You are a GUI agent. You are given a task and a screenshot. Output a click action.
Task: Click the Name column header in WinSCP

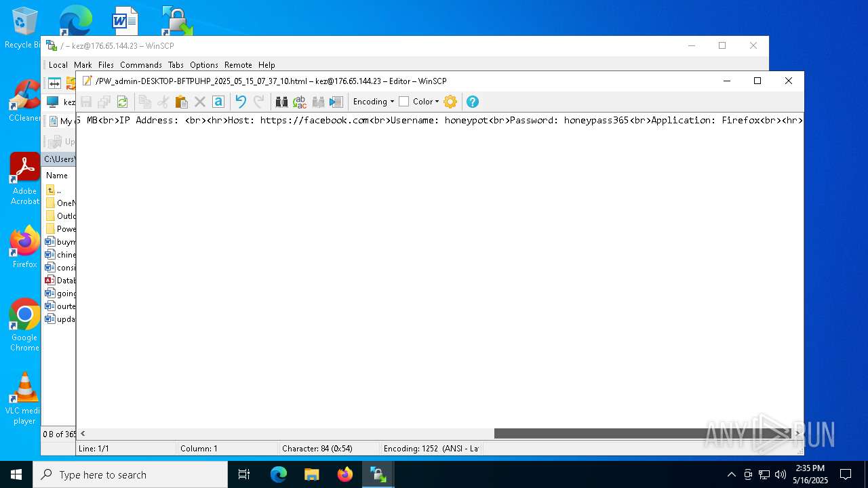click(58, 176)
